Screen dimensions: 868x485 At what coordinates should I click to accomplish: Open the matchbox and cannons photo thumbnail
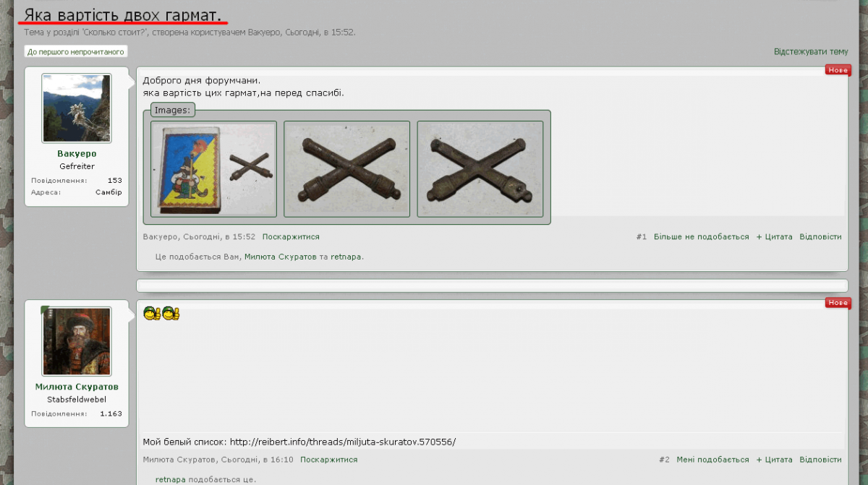213,168
